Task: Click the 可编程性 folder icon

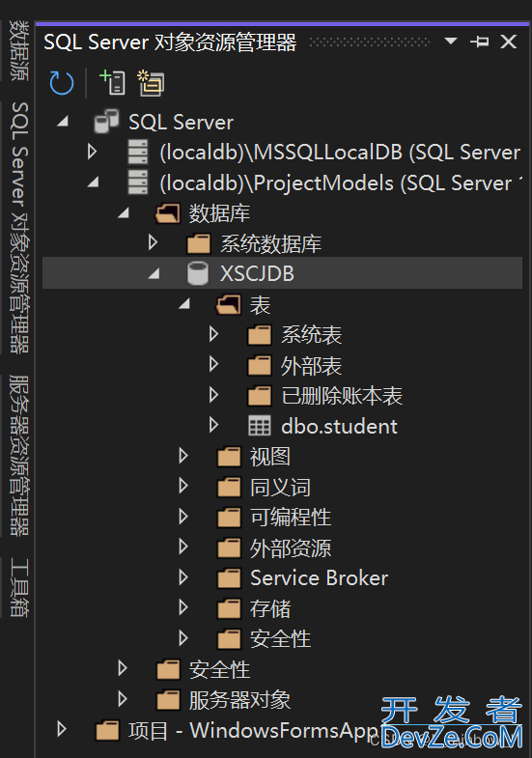Action: point(229,518)
